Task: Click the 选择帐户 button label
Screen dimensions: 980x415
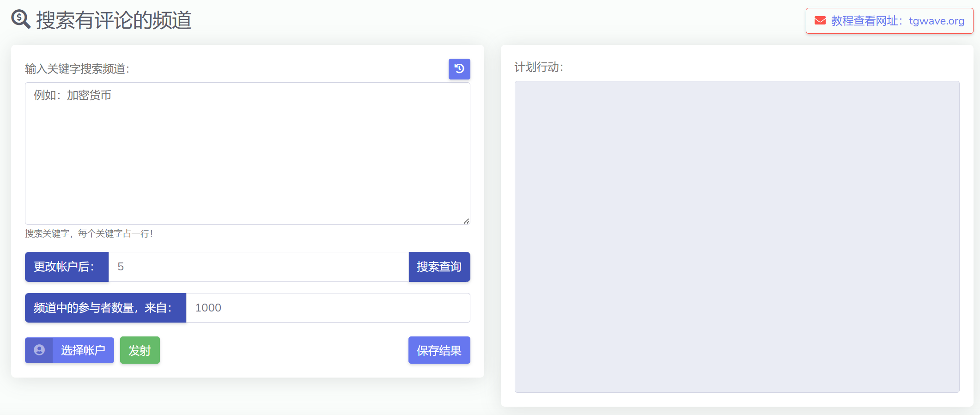Action: click(x=83, y=350)
